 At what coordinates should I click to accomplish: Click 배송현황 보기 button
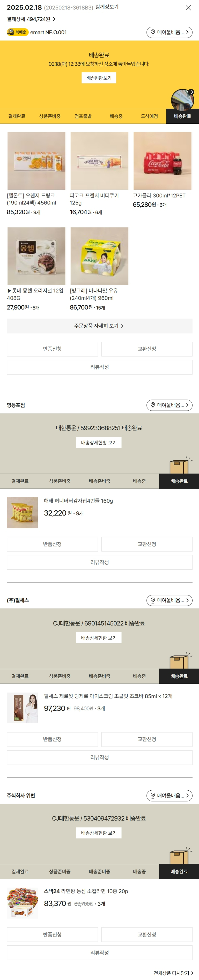[99, 78]
